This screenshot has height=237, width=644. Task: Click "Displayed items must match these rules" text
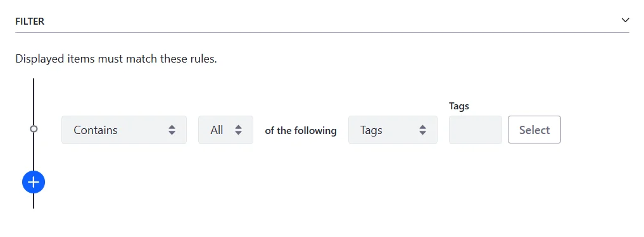[116, 59]
